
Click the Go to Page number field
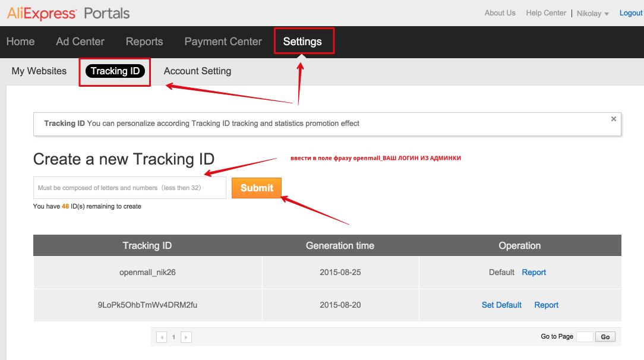pyautogui.click(x=585, y=337)
